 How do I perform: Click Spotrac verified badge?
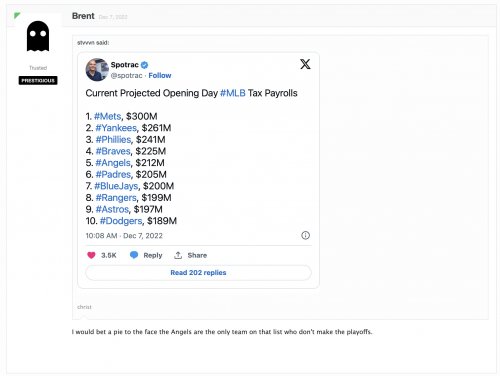[x=144, y=65]
